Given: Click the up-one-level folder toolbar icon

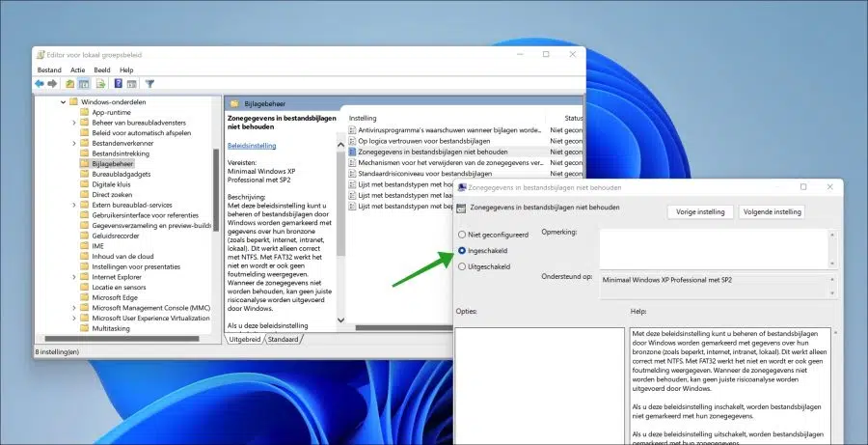Looking at the screenshot, I should point(69,84).
